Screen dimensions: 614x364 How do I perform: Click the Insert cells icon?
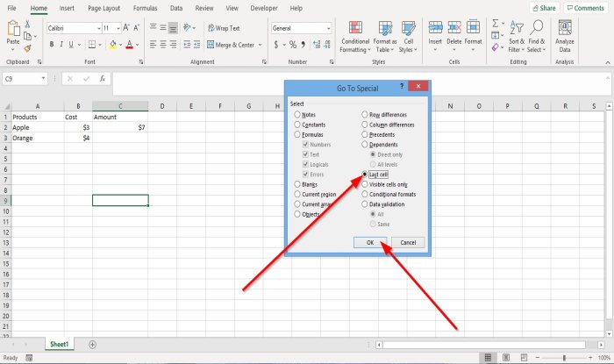435,27
